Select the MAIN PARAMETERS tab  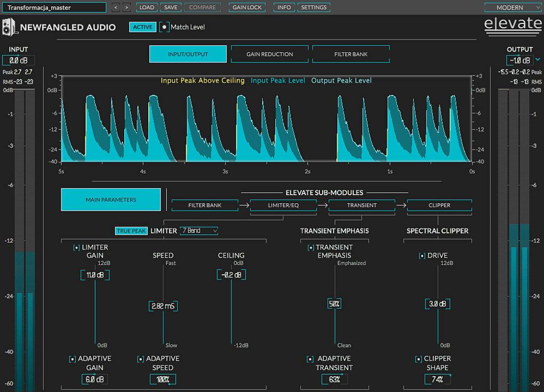111,199
